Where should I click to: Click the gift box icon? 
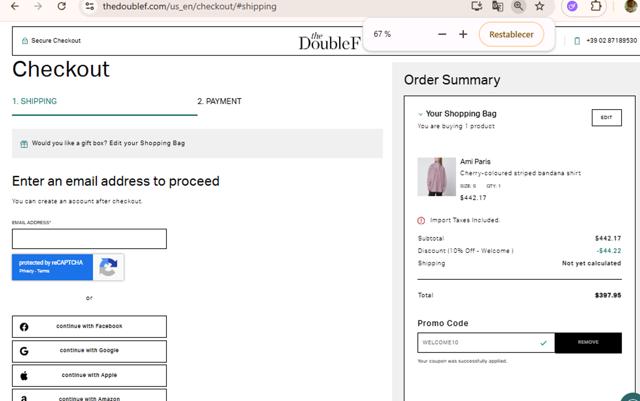pyautogui.click(x=24, y=144)
